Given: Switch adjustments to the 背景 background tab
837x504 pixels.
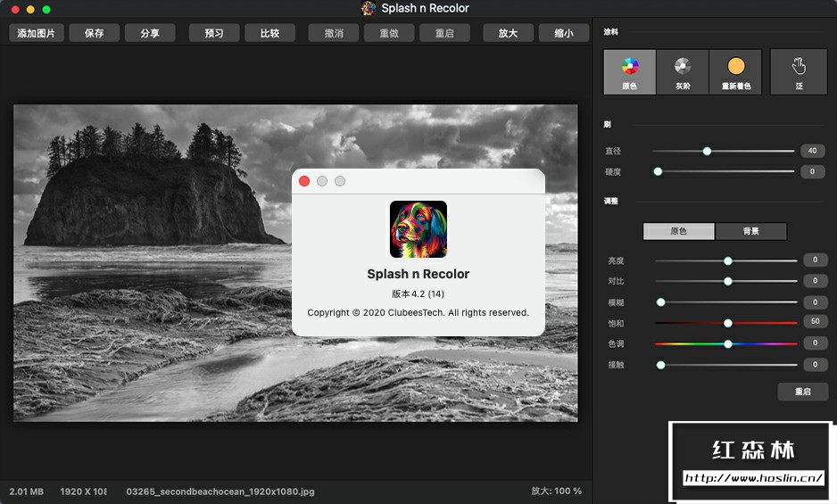Looking at the screenshot, I should tap(750, 231).
